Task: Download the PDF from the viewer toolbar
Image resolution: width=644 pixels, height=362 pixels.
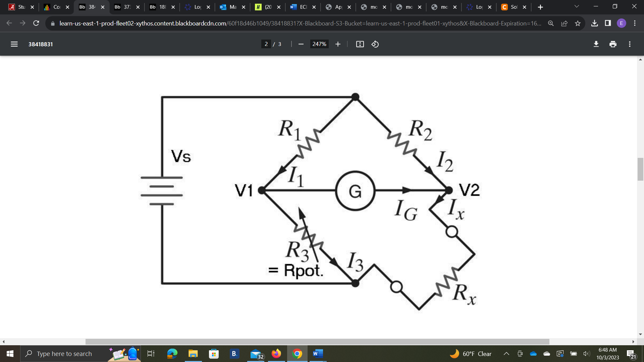Action: [x=596, y=44]
